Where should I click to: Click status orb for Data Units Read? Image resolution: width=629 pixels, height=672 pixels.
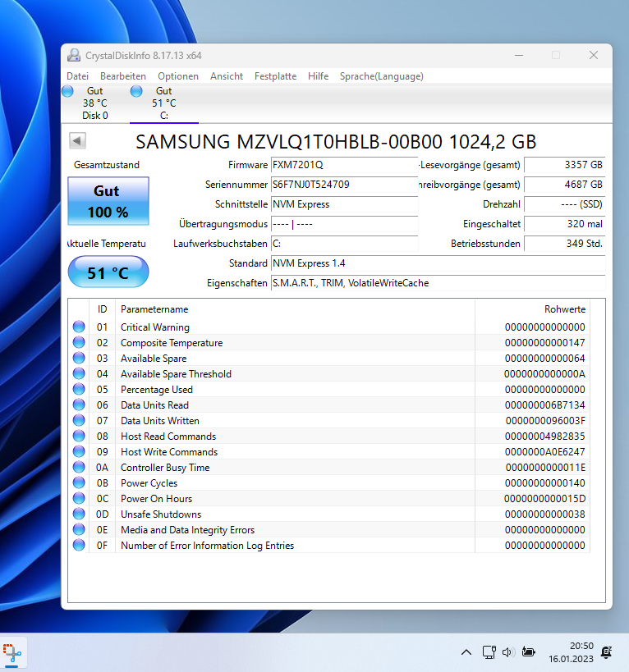(x=79, y=405)
